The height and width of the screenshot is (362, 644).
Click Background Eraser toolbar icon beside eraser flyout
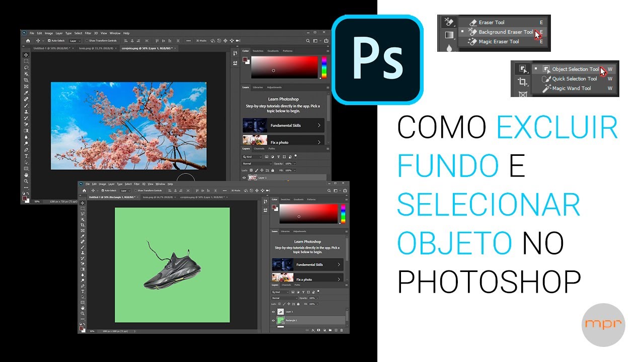pos(448,22)
